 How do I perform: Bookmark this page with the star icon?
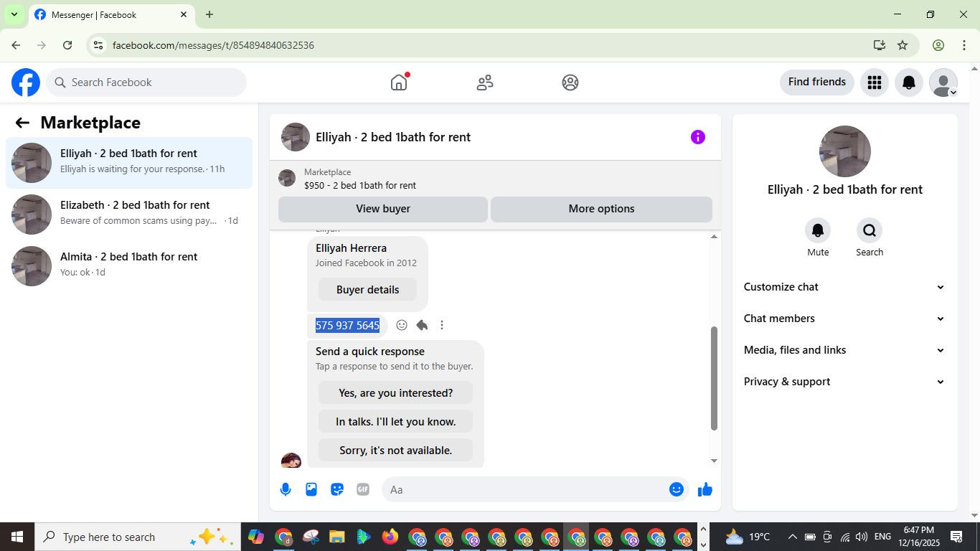pos(903,45)
